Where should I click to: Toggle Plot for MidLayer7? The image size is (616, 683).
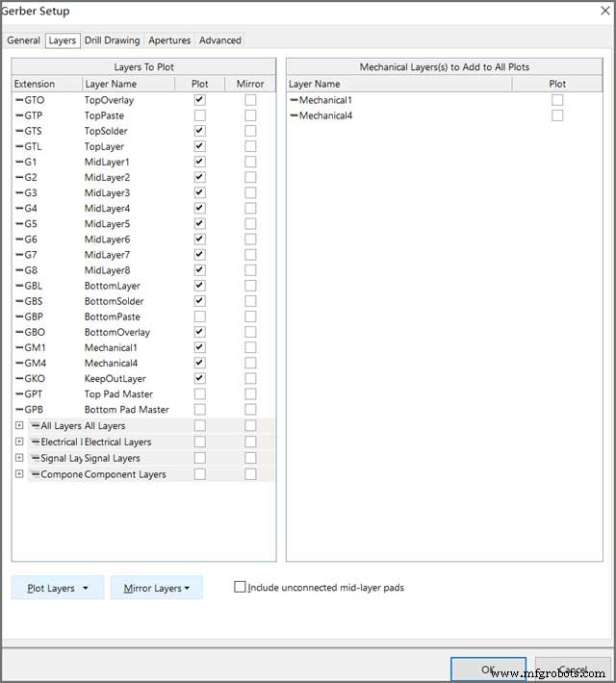[x=199, y=255]
